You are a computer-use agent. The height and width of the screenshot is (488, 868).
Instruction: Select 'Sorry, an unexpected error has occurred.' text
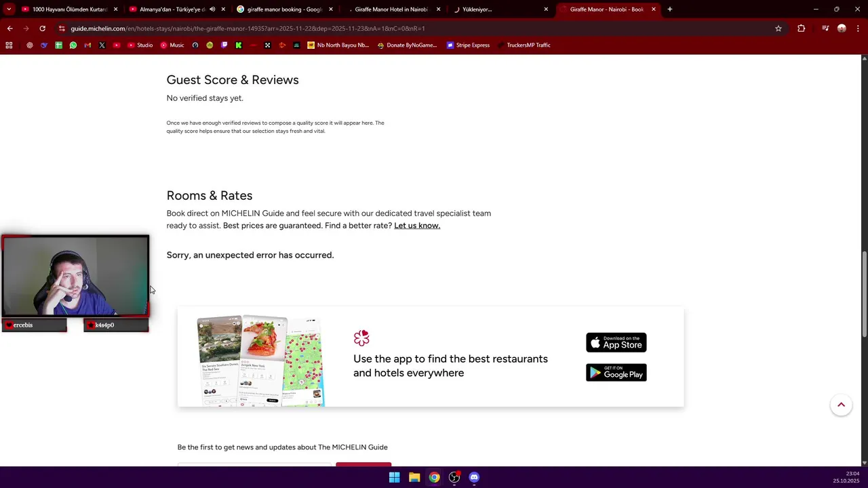250,255
